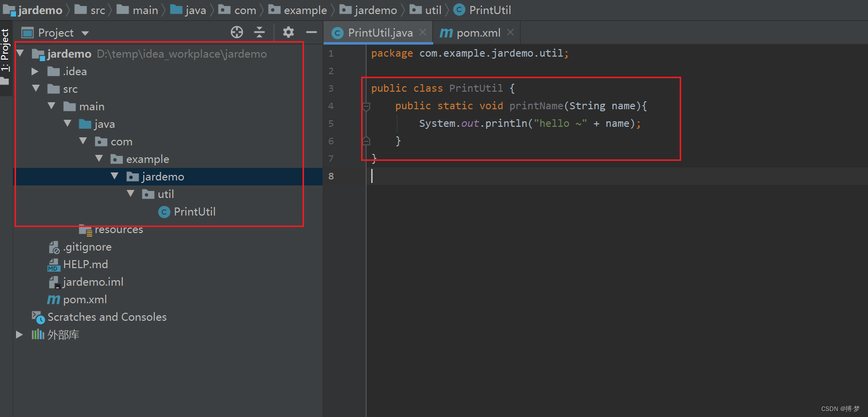Screen dimensions: 868x417
Task: Select the PrintUtil class in tree
Action: (x=194, y=212)
